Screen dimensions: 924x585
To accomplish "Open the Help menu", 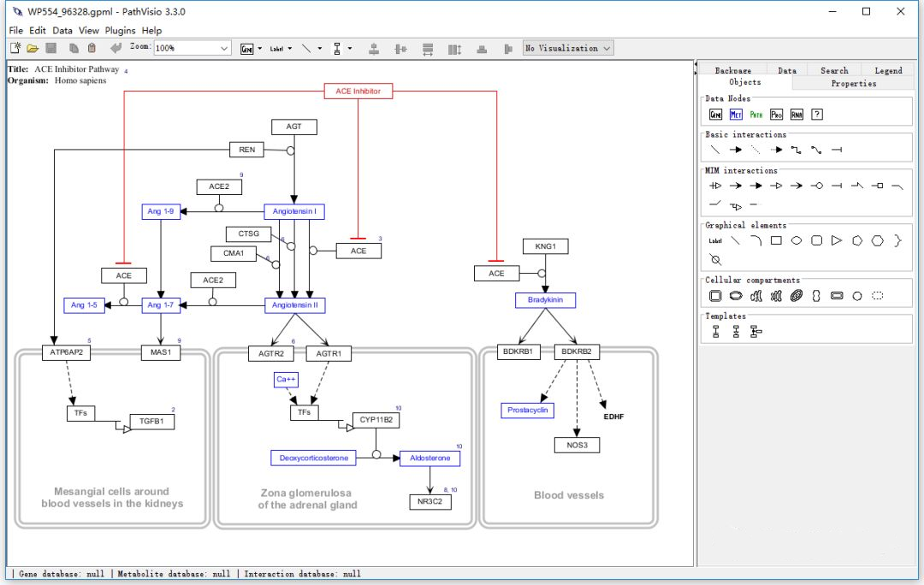I will [x=151, y=31].
